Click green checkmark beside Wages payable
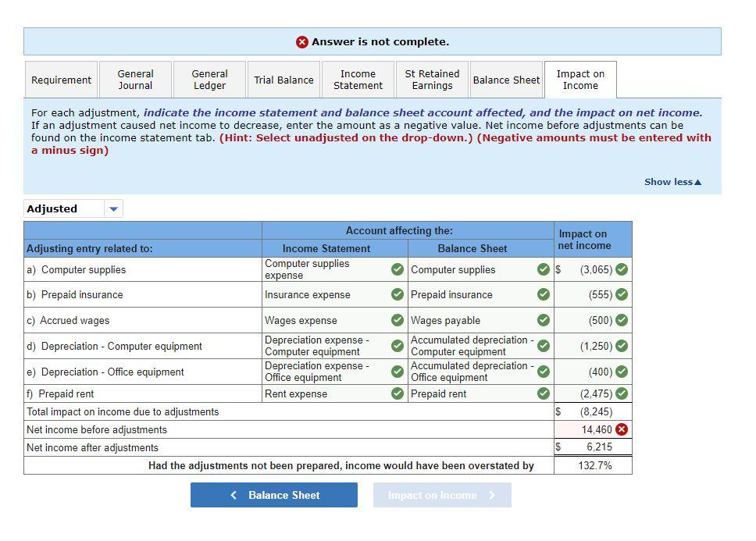Screen dimensions: 756x541 click(544, 320)
